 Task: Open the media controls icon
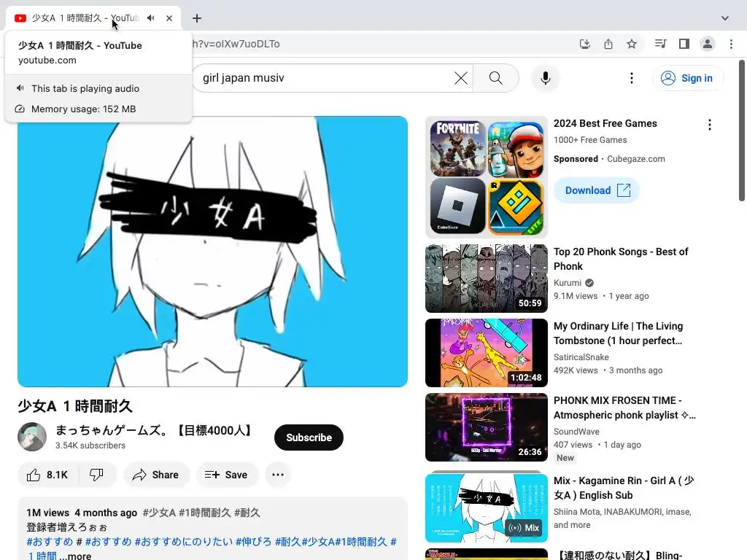tap(660, 44)
